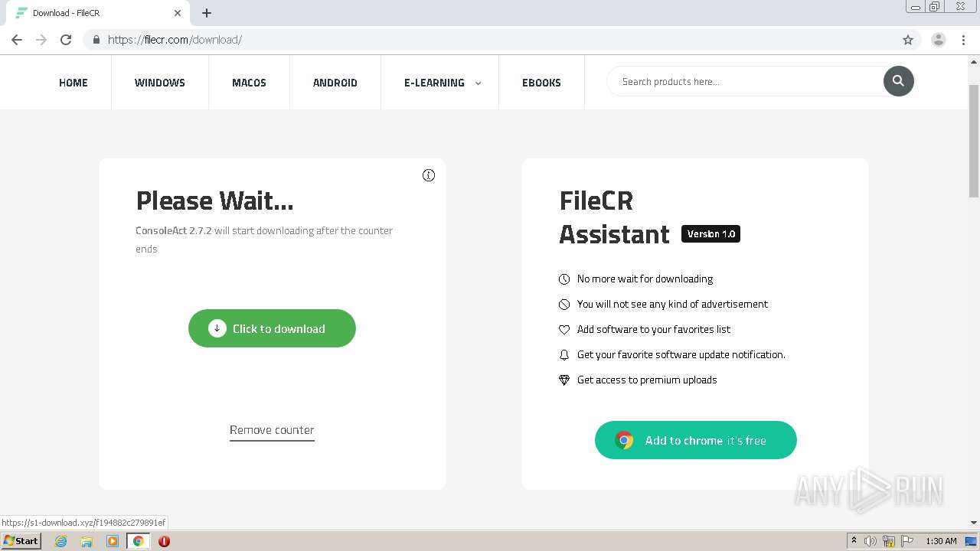The height and width of the screenshot is (551, 980).
Task: Click the heart icon beside favorites list
Action: pos(564,330)
